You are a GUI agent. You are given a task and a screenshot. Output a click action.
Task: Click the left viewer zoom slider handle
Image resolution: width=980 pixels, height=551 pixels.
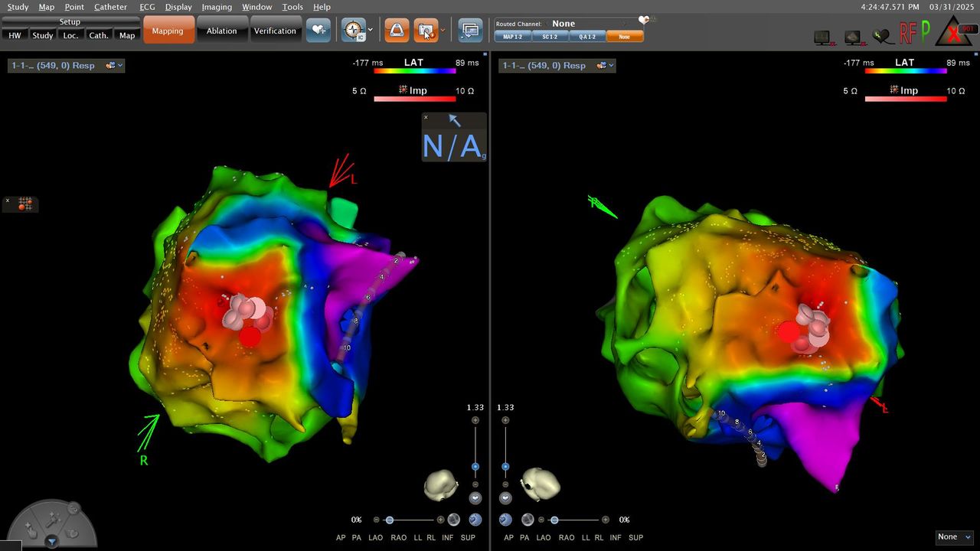point(475,467)
